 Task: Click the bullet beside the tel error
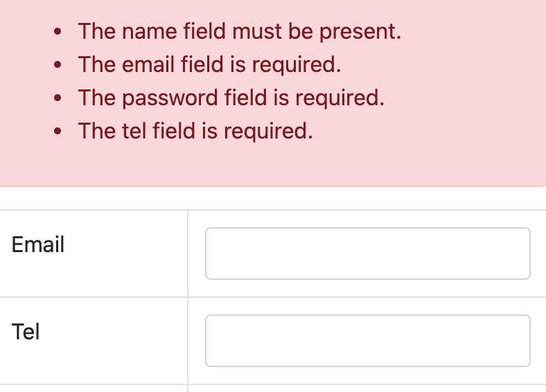pos(58,132)
